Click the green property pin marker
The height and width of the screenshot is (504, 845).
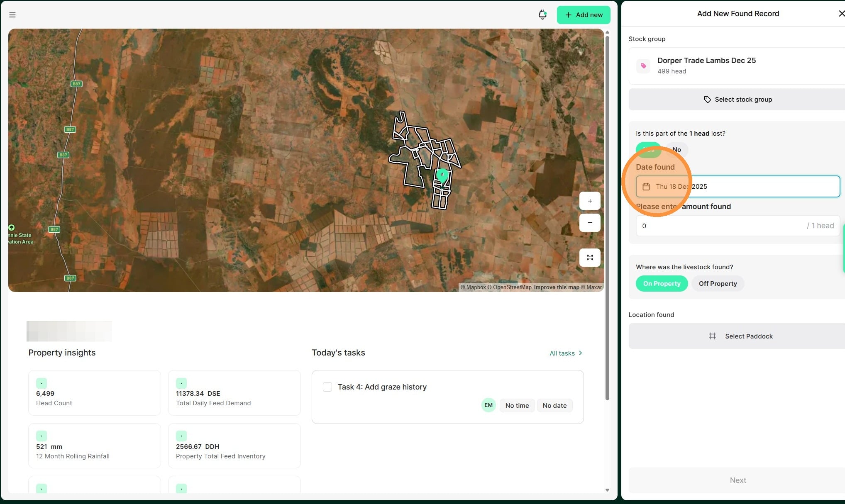pyautogui.click(x=442, y=175)
